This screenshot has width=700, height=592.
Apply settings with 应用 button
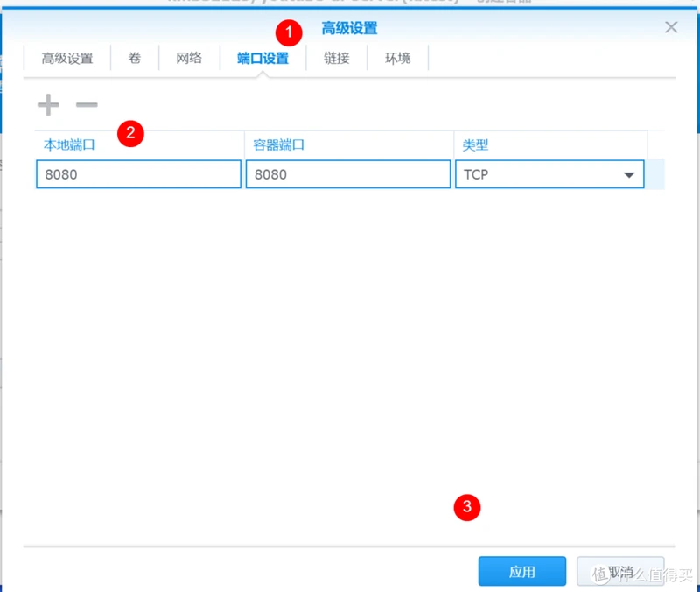click(521, 571)
